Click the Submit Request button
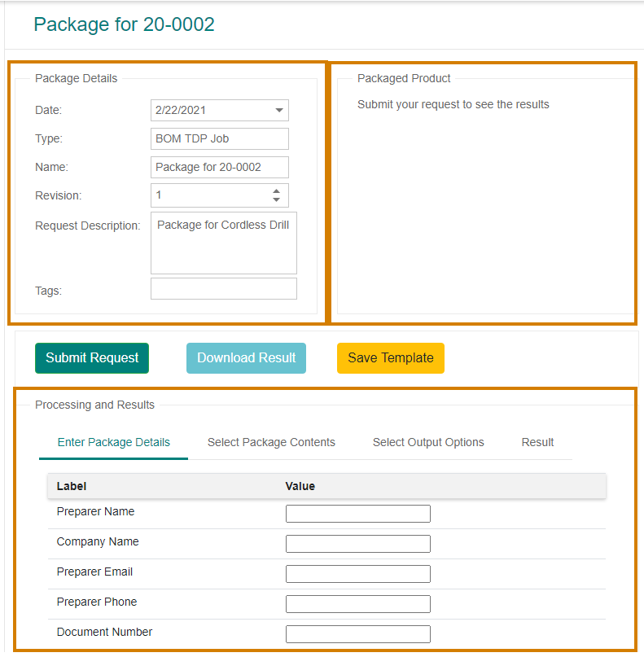 (x=92, y=358)
